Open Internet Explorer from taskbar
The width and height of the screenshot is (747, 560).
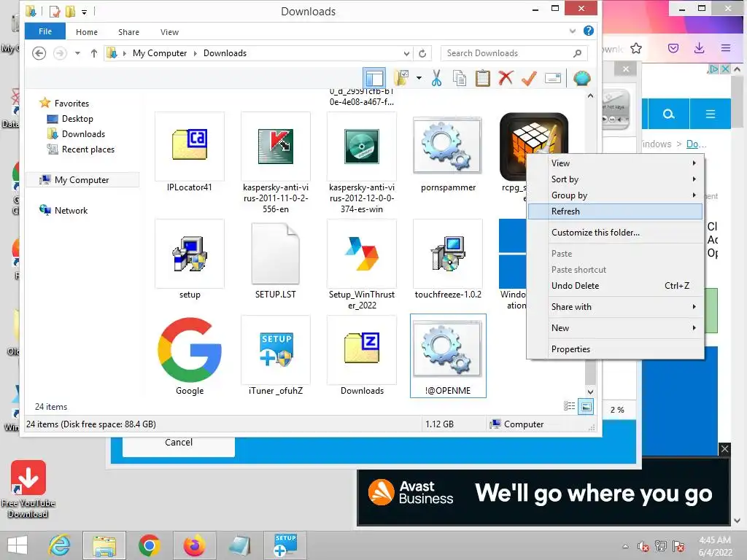(x=60, y=545)
